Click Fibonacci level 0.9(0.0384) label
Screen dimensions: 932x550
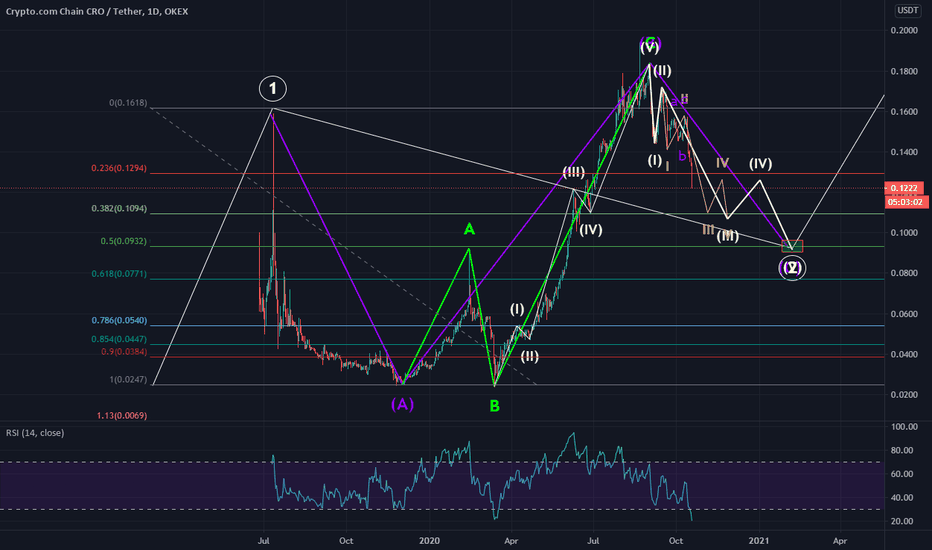pos(124,352)
